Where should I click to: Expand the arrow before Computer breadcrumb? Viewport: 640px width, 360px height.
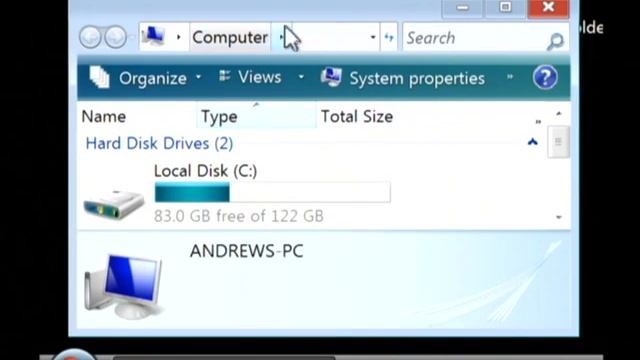click(x=178, y=37)
